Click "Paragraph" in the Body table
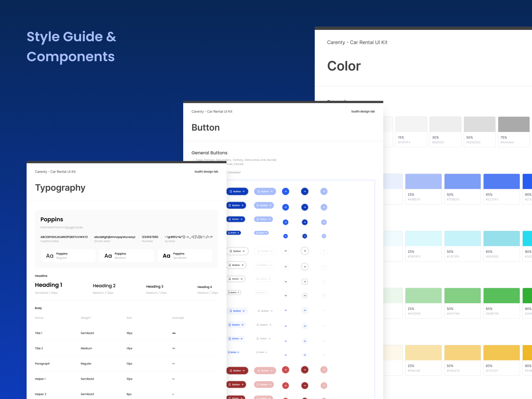This screenshot has width=532, height=399. point(42,364)
